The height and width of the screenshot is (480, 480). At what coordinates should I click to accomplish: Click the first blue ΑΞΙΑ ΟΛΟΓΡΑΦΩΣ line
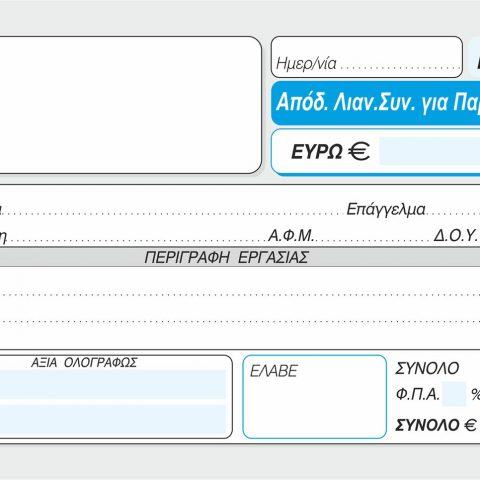[113, 384]
